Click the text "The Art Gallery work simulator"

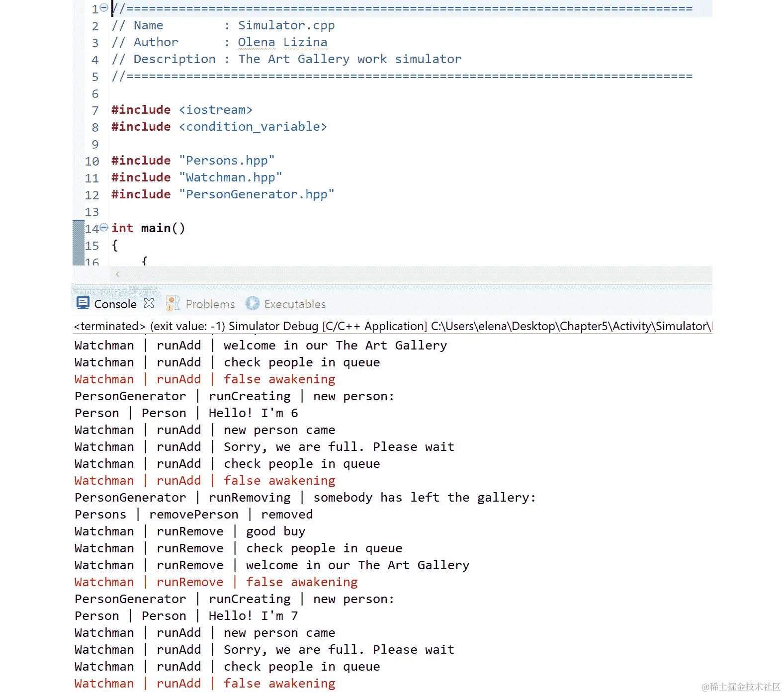pyautogui.click(x=350, y=59)
